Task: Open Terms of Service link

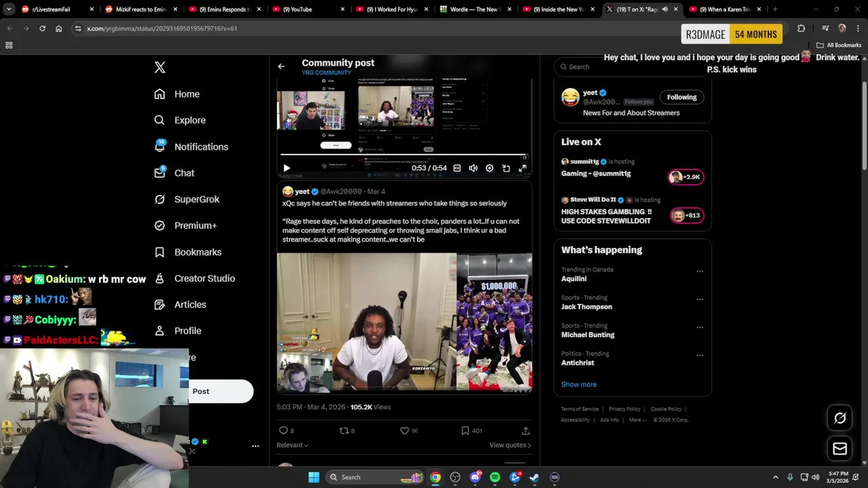Action: 580,409
